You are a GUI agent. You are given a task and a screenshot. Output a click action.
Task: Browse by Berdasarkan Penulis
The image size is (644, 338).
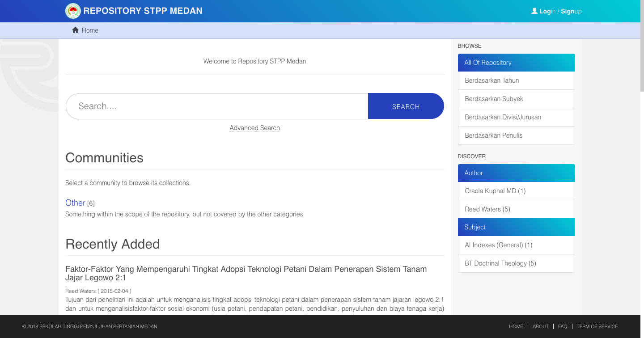(517, 135)
